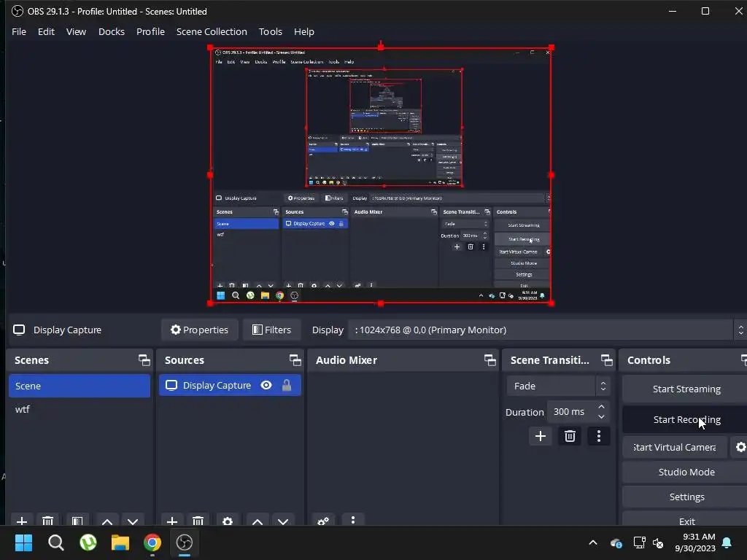The height and width of the screenshot is (560, 747).
Task: Decrease transition duration with down arrow
Action: 601,416
